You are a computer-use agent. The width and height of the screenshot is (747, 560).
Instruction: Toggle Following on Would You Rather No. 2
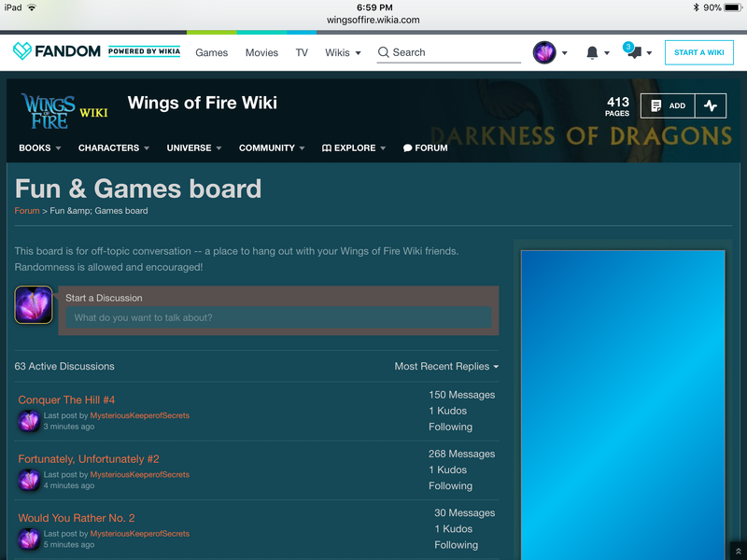pyautogui.click(x=456, y=545)
